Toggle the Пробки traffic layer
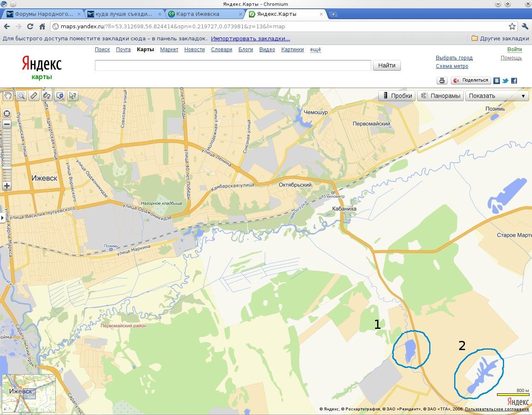The height and width of the screenshot is (415, 532). [397, 96]
